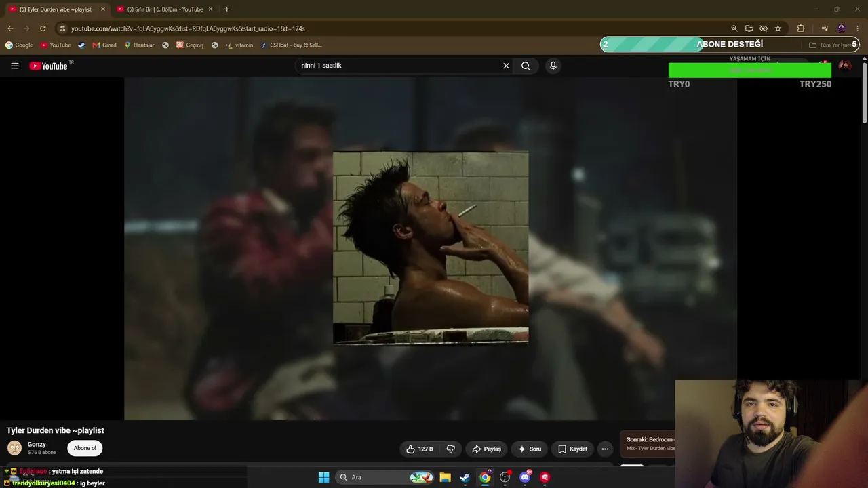Open the vitamin bookmark

point(239,45)
